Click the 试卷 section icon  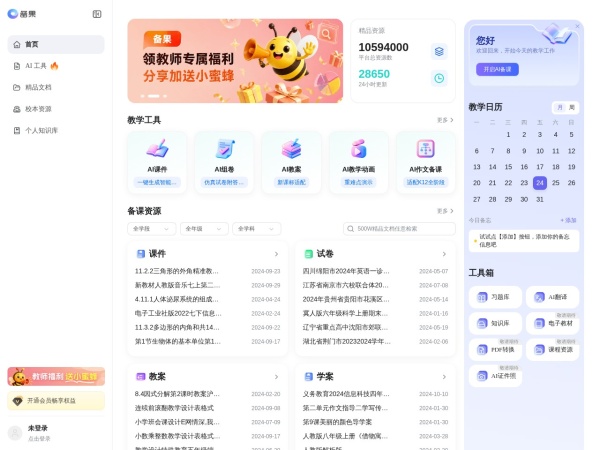pos(308,254)
